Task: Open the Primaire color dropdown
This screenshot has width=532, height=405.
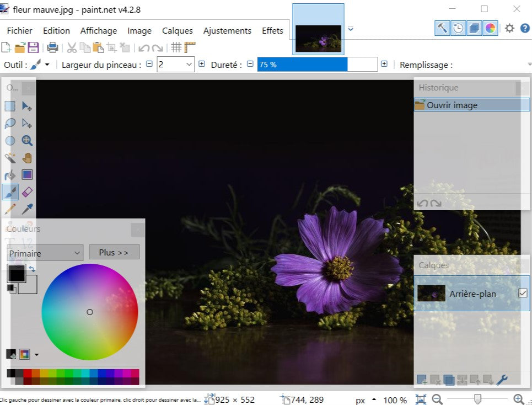Action: coord(45,253)
